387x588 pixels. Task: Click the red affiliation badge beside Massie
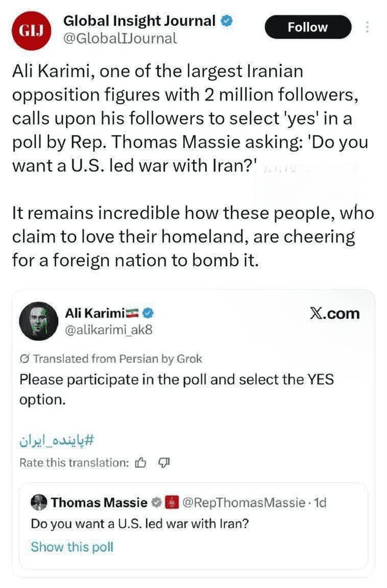[x=172, y=502]
